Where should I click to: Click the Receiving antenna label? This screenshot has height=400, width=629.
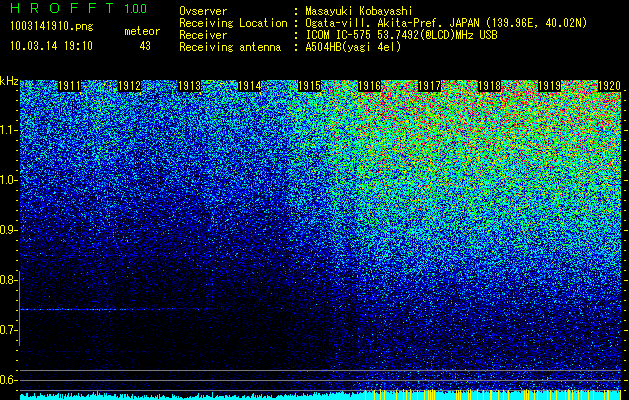[230, 47]
